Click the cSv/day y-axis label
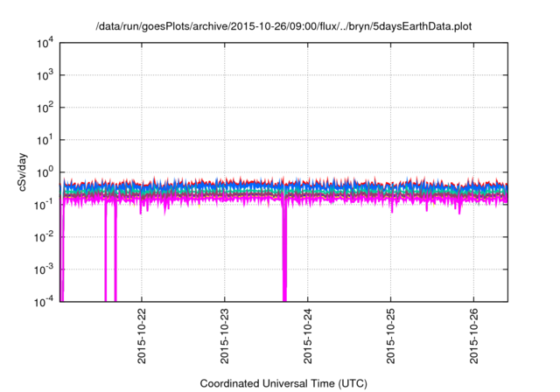Image resolution: width=560 pixels, height=392 pixels. coord(22,172)
